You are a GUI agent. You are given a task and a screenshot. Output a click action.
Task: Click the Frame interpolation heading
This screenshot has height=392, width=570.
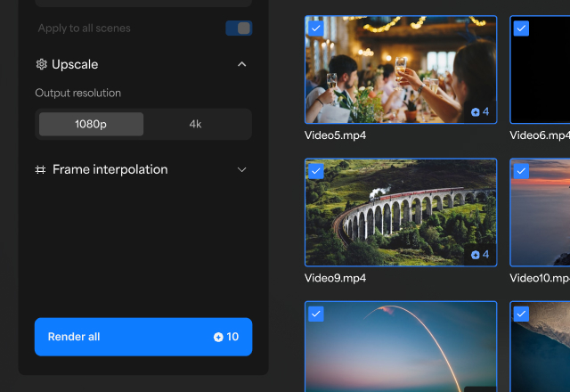(110, 169)
